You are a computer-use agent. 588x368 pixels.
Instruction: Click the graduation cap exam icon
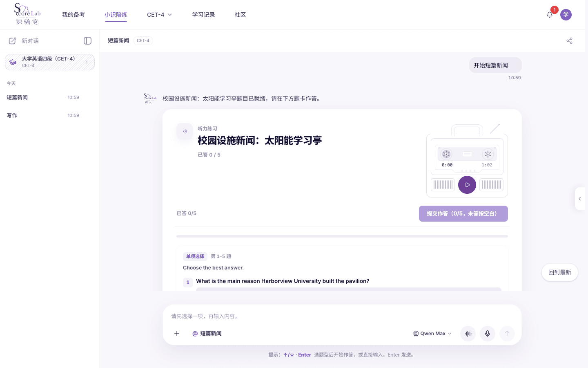click(x=13, y=62)
